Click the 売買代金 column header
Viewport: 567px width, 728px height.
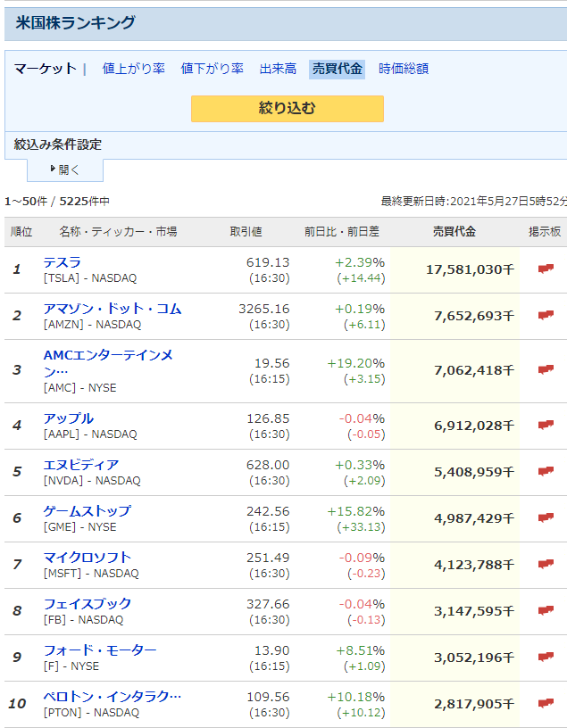[454, 232]
